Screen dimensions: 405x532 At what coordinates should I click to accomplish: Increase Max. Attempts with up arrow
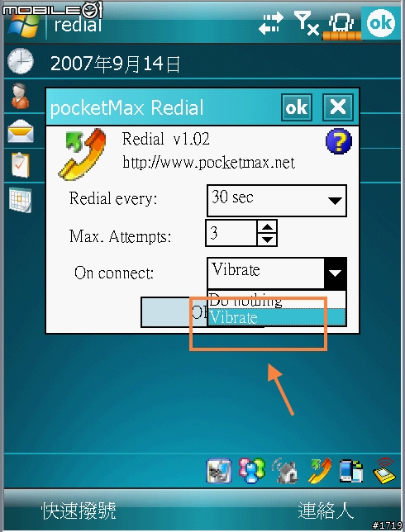point(268,226)
